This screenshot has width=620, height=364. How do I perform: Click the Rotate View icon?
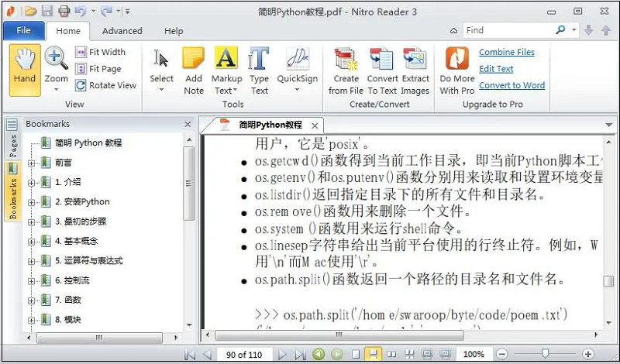tap(81, 85)
